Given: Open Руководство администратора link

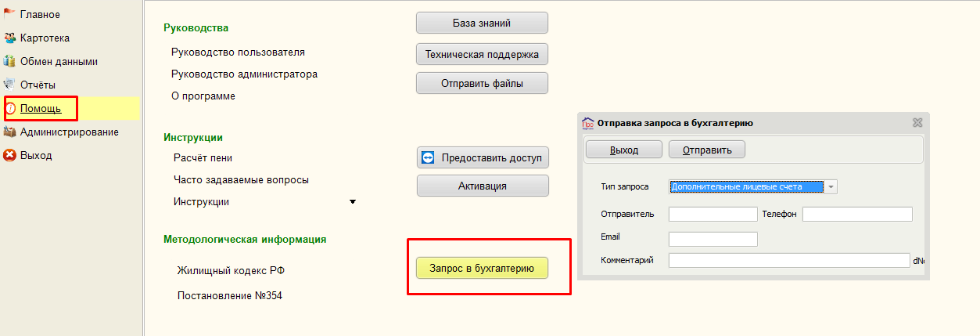Looking at the screenshot, I should 244,74.
